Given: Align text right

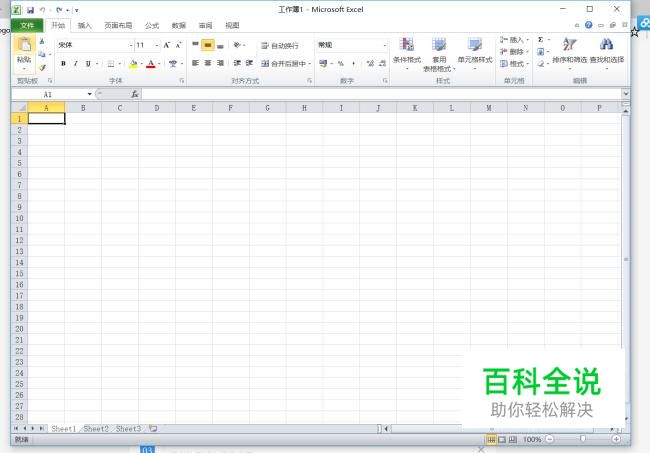Looking at the screenshot, I should coord(221,63).
